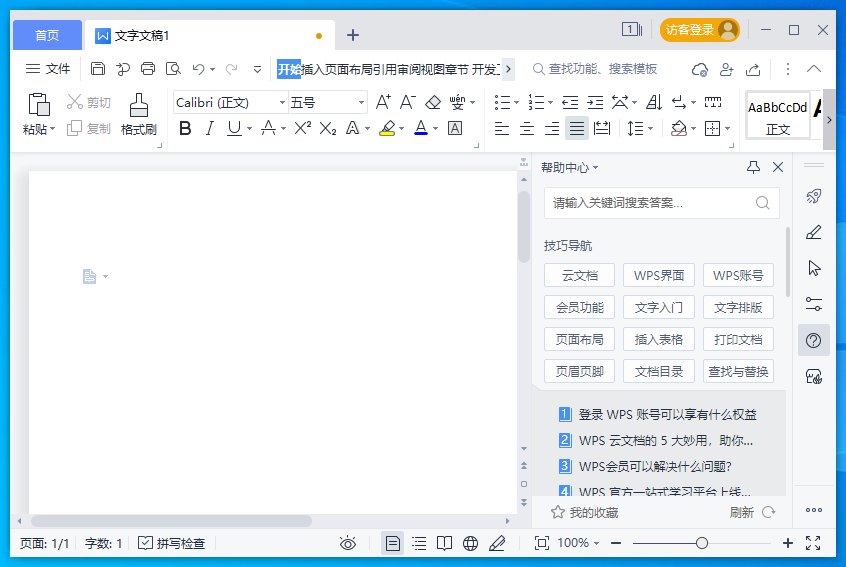Clear formatting with eraser icon
Viewport: 846px width, 567px height.
point(433,102)
